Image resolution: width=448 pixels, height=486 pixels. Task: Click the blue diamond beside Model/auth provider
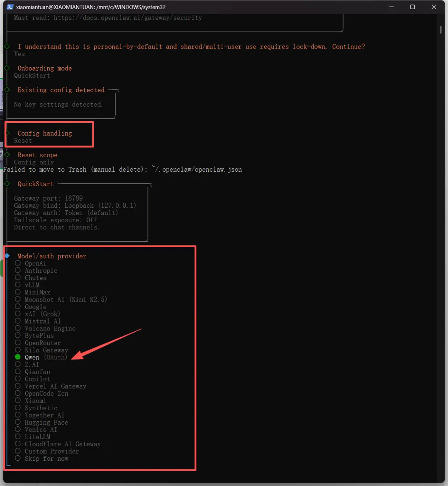tap(7, 256)
